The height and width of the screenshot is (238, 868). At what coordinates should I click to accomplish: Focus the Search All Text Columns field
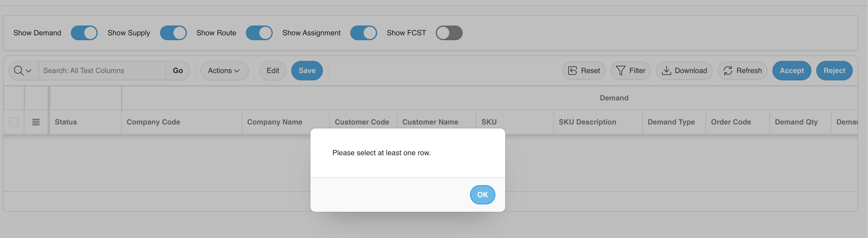click(x=102, y=70)
